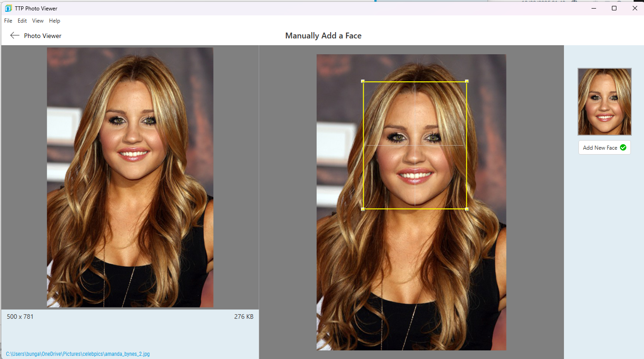Open the File menu

[8, 21]
